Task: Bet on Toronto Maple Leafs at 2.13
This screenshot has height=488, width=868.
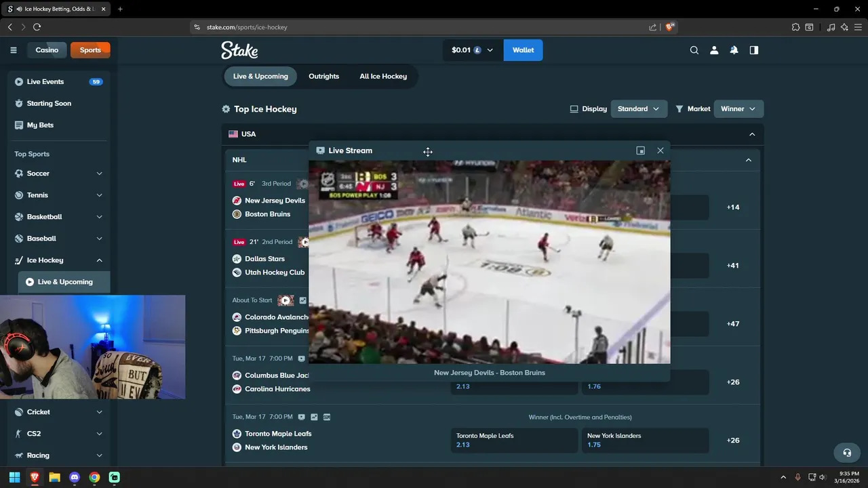Action: click(x=514, y=441)
